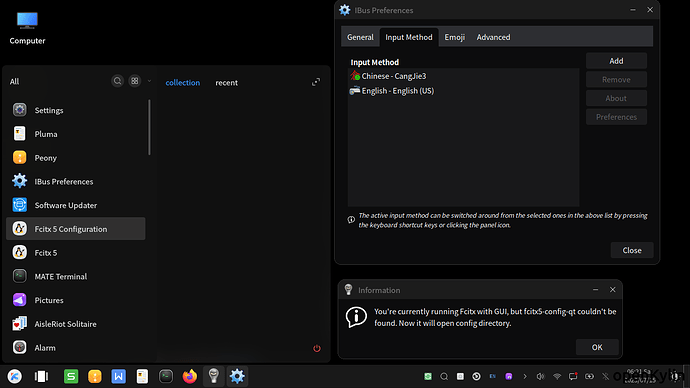Select the Information lightbulb taskbar item
Viewport: 690px width, 388px height.
(213, 376)
